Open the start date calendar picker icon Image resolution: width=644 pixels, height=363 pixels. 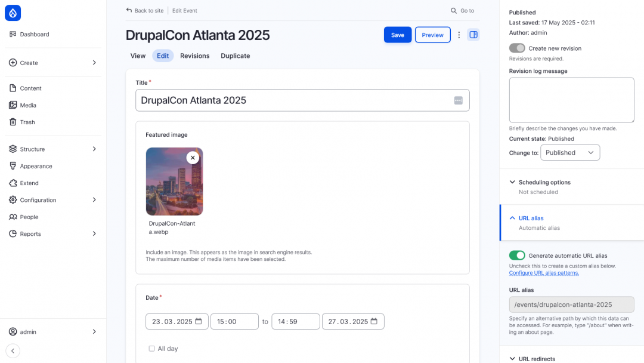point(199,321)
